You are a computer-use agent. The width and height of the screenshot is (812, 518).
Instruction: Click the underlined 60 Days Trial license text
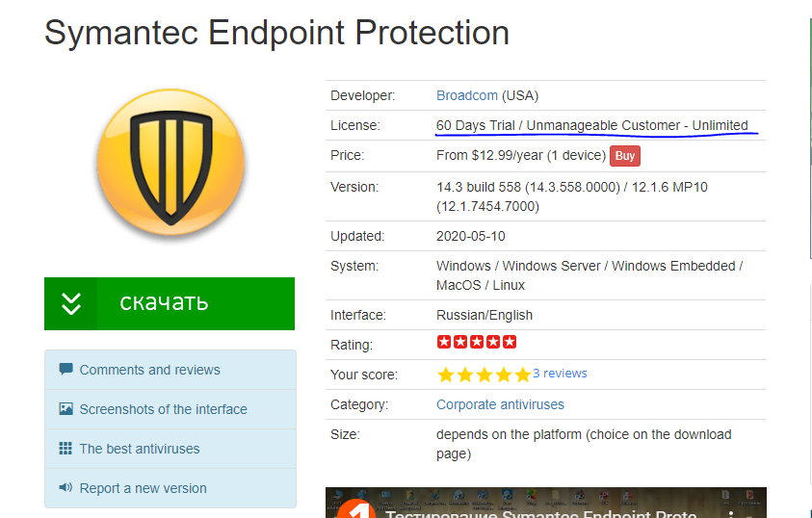click(591, 125)
